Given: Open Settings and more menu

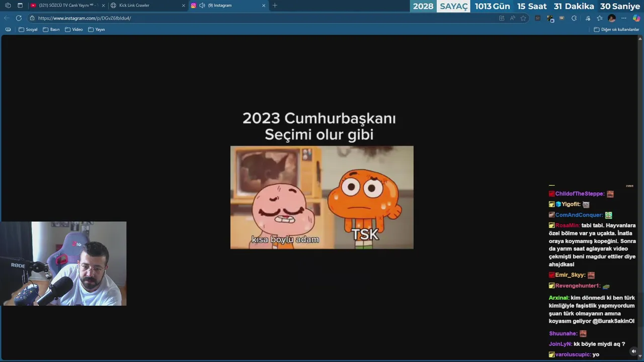Looking at the screenshot, I should [x=624, y=18].
